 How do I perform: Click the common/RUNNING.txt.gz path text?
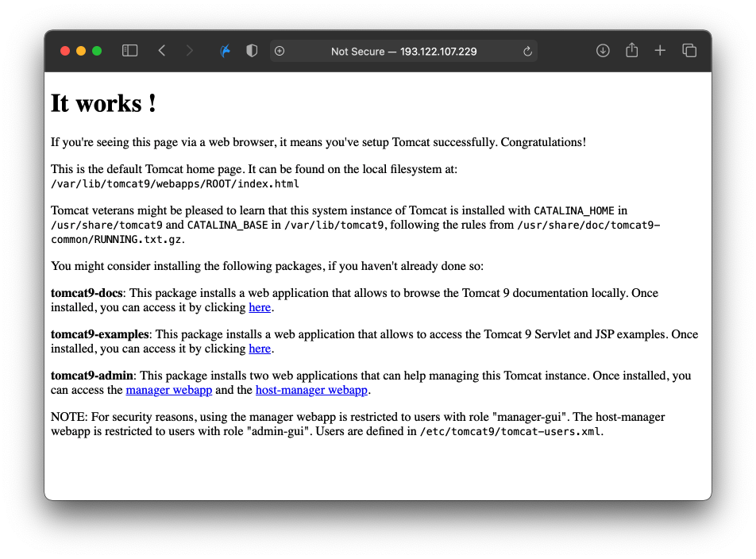click(117, 240)
